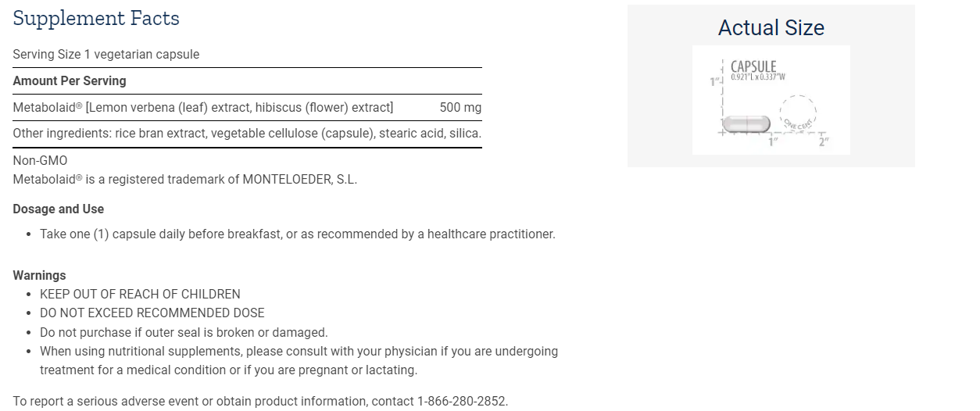Select the Serving Size 1 vegetarian capsule line

(106, 55)
